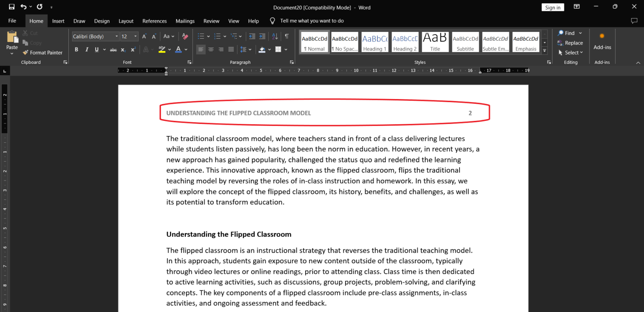Click the Increase Indent icon

coord(262,37)
